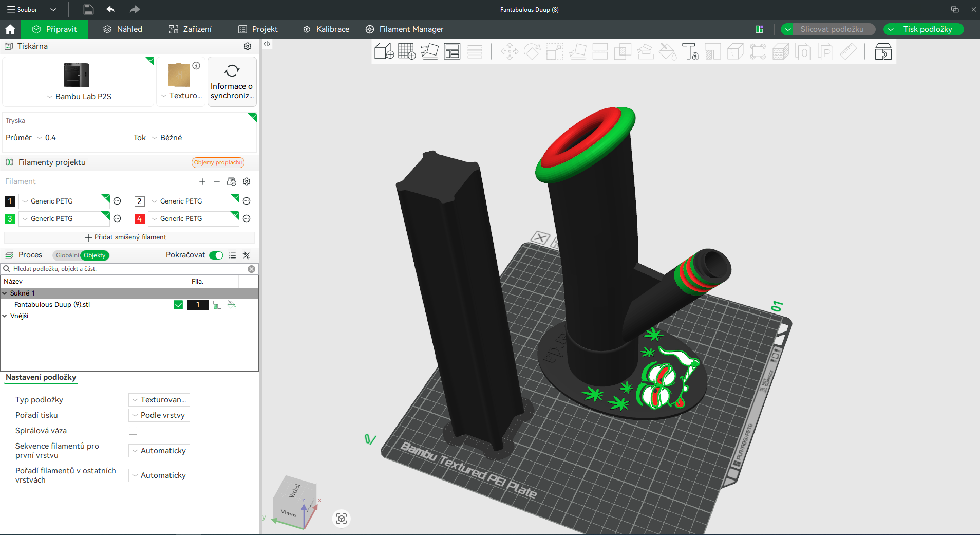This screenshot has width=980, height=535.
Task: Open the Zařízení tab
Action: (190, 29)
